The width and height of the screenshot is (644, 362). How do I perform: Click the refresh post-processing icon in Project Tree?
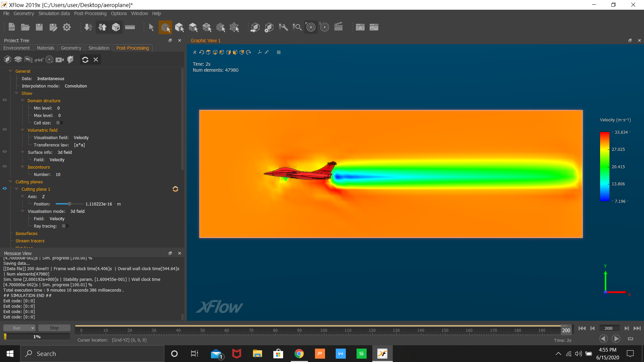coord(85,60)
